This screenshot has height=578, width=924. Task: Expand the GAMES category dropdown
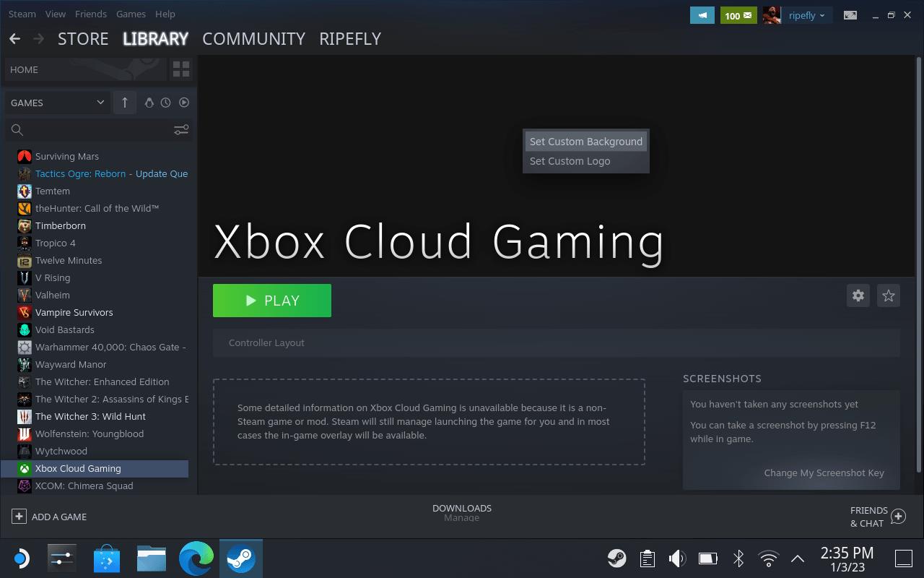coord(100,103)
